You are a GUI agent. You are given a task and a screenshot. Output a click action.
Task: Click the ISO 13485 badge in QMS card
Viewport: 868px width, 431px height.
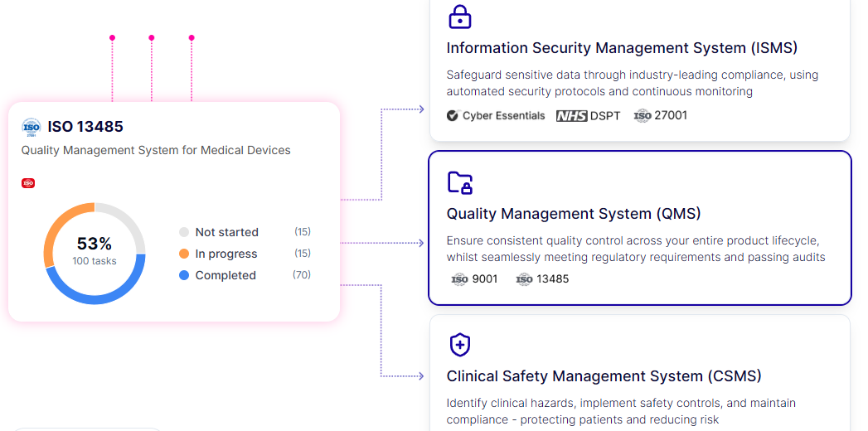pyautogui.click(x=542, y=279)
